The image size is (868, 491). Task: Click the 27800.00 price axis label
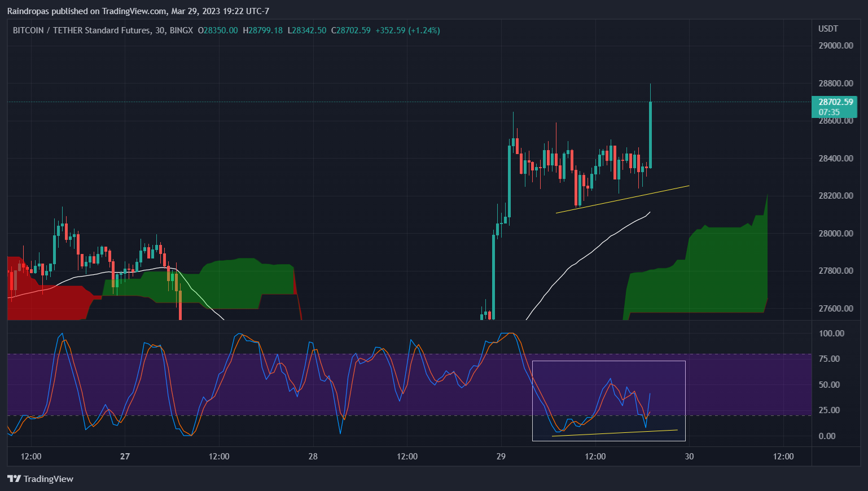836,270
